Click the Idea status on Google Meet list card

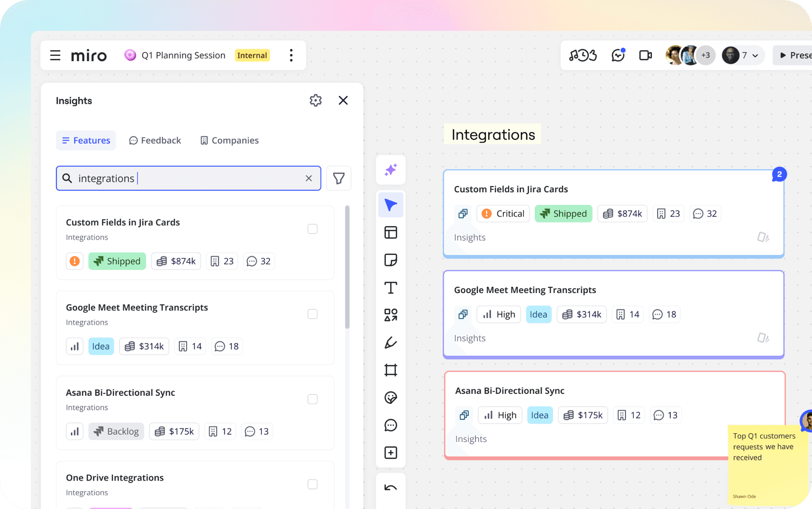[101, 347]
